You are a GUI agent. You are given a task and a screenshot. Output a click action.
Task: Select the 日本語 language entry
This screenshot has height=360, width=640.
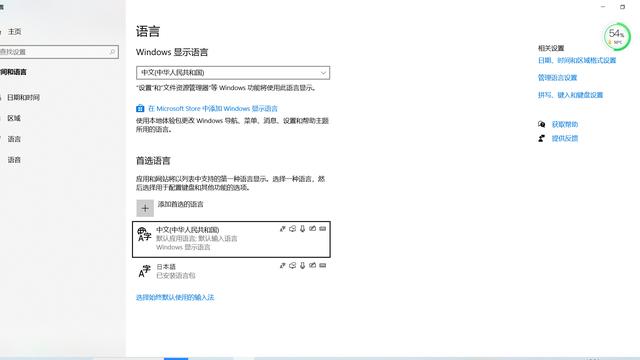pos(231,271)
